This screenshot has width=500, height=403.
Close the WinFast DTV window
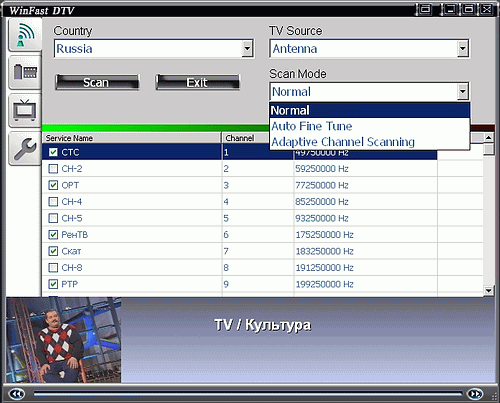(487, 9)
